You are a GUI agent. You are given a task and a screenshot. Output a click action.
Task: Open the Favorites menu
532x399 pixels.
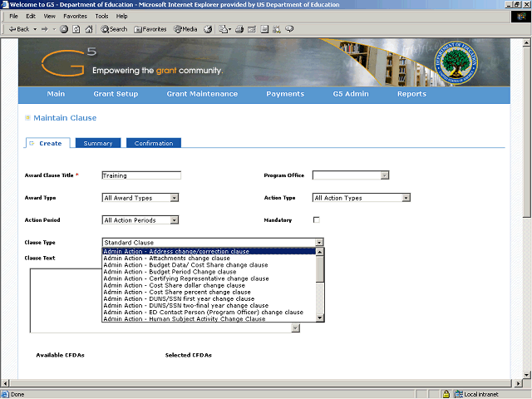75,16
